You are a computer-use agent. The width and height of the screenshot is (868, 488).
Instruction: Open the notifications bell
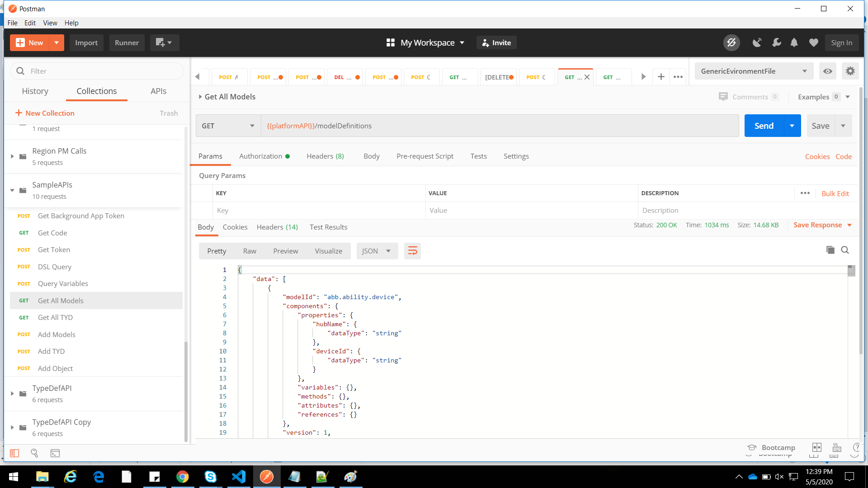tap(794, 43)
